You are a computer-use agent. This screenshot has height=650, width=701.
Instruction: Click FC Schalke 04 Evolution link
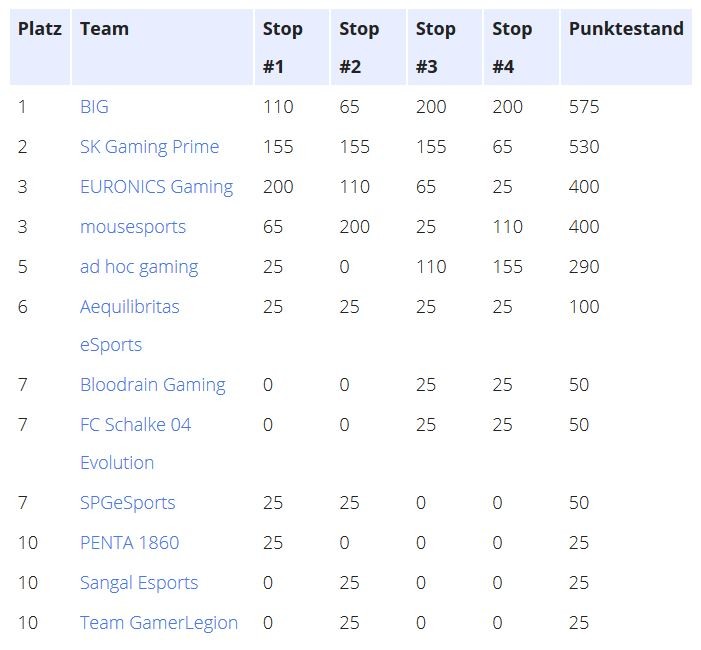135,443
